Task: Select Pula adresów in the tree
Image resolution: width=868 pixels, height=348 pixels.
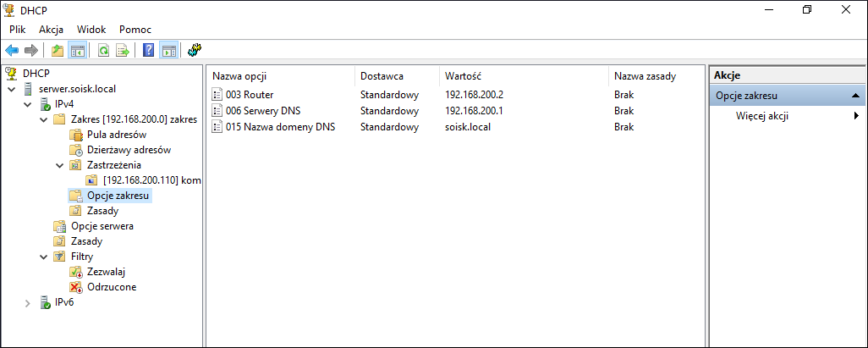Action: pos(117,135)
